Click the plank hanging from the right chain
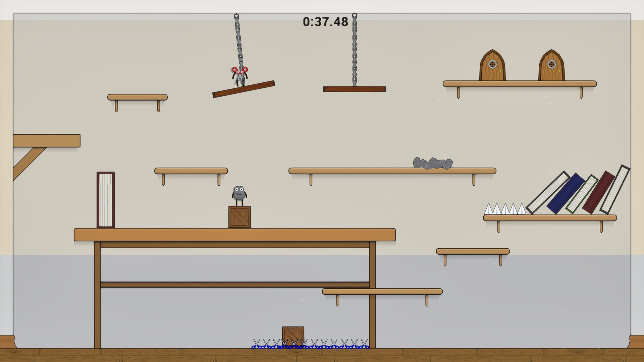 [354, 89]
